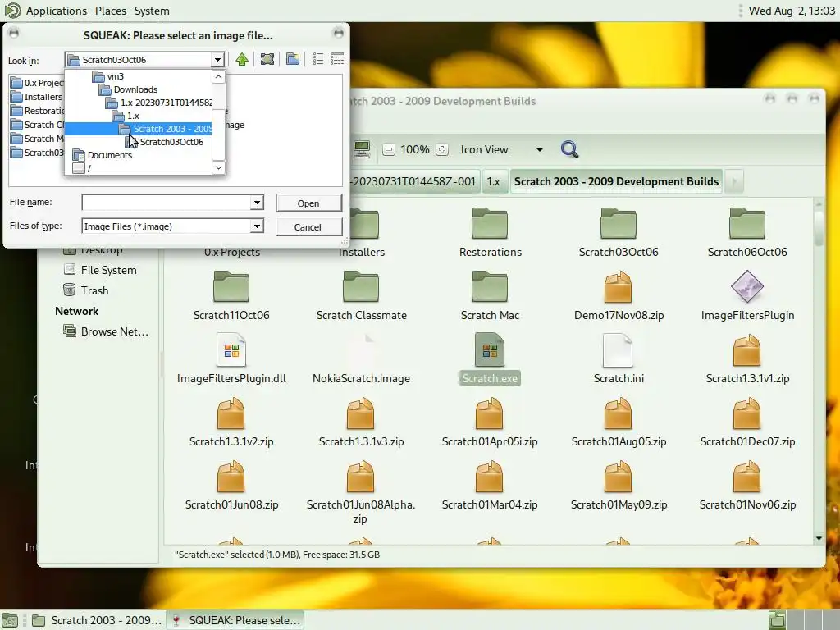Screen dimensions: 840x630
Task: Select the Scratch1.3.1v2.zip archive
Action: pyautogui.click(x=231, y=422)
